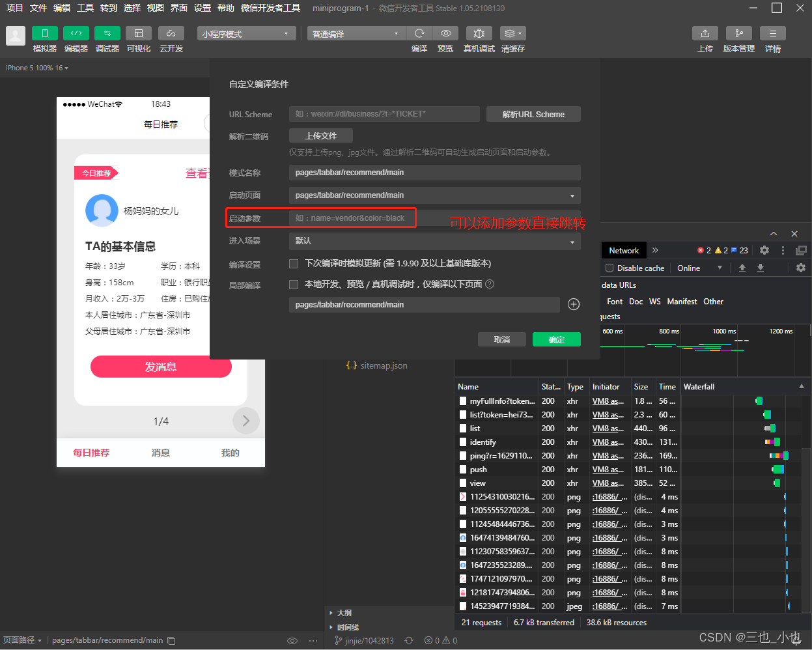The image size is (812, 650).
Task: Open the startup page dropdown
Action: 434,195
